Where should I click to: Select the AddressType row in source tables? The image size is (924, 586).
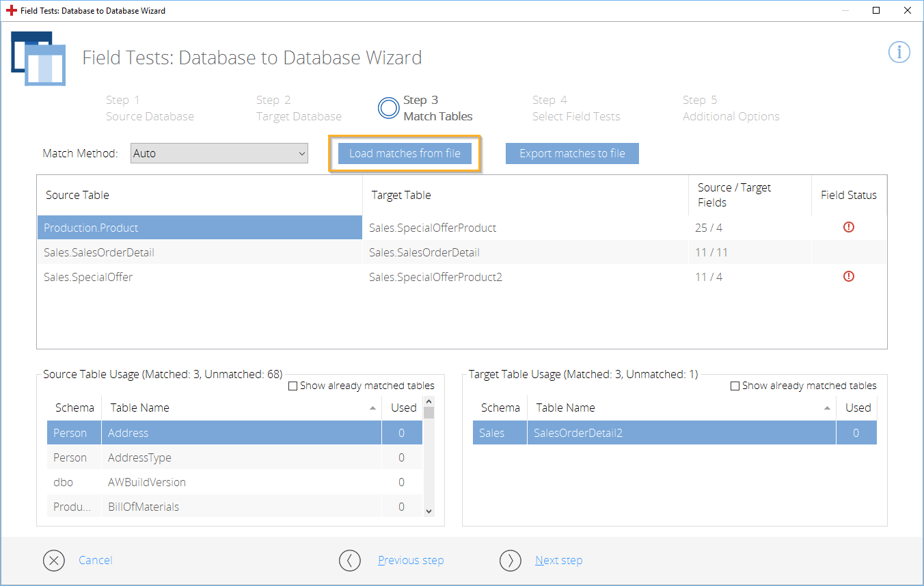(241, 457)
